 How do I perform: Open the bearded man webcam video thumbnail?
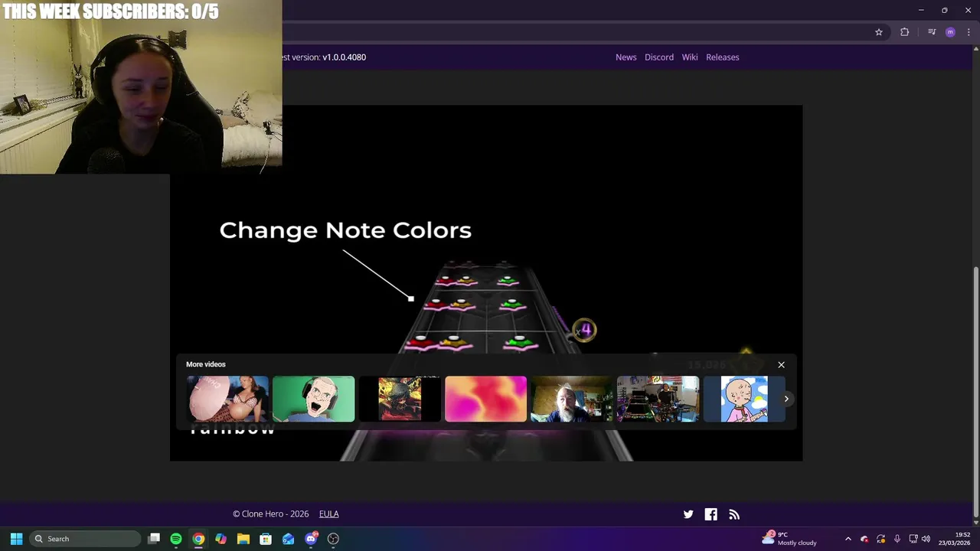point(572,399)
